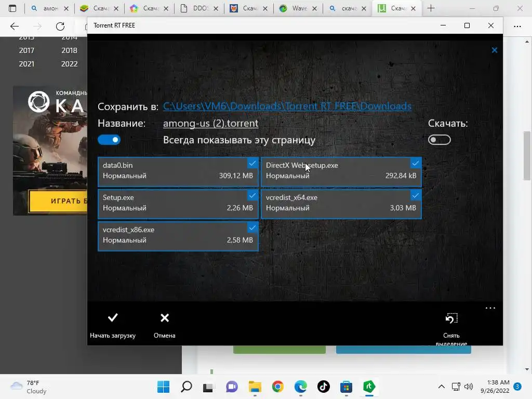The image size is (532, 399).
Task: Close the torrent dialog with the blue X
Action: pyautogui.click(x=495, y=50)
